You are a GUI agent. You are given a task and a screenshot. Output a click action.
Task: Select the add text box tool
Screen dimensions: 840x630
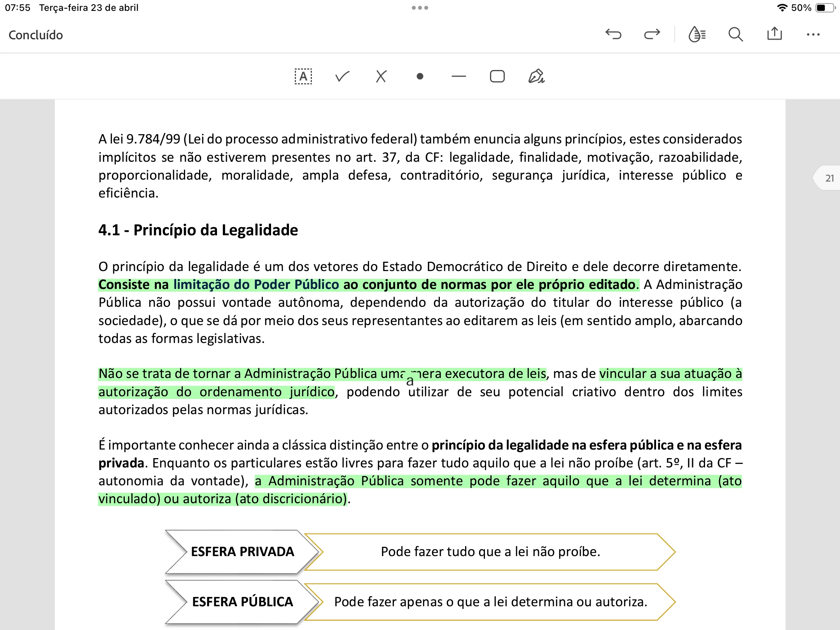(303, 77)
